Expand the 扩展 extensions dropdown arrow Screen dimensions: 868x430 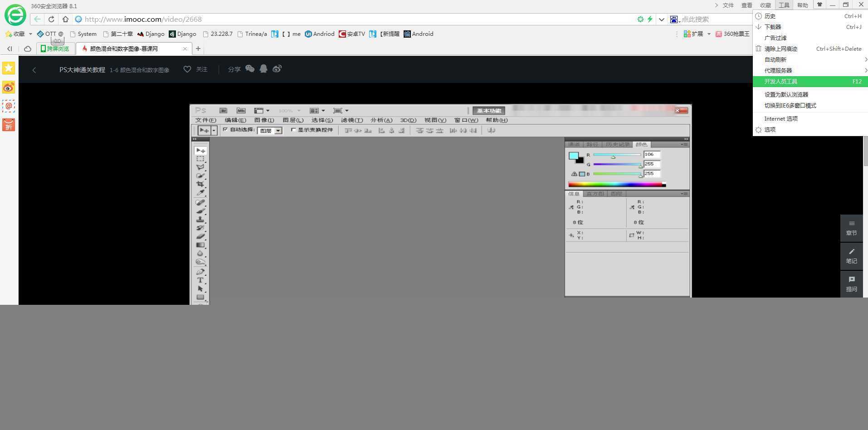tap(709, 34)
